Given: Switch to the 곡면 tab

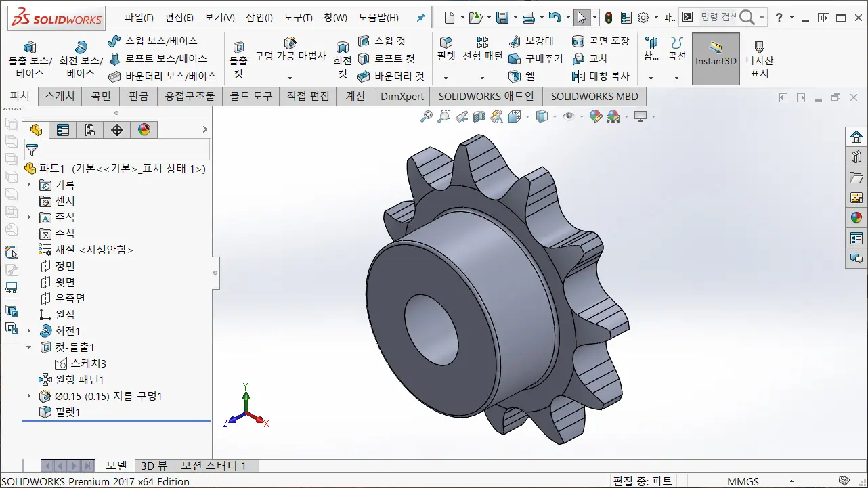Looking at the screenshot, I should click(100, 96).
